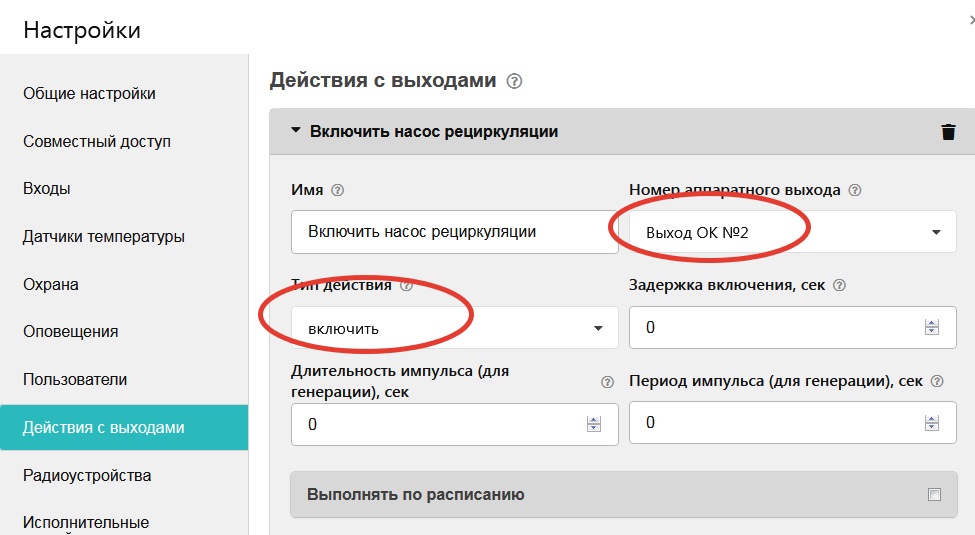Adjust Задержка включения spinner arrows
This screenshot has height=535, width=975.
pos(932,327)
